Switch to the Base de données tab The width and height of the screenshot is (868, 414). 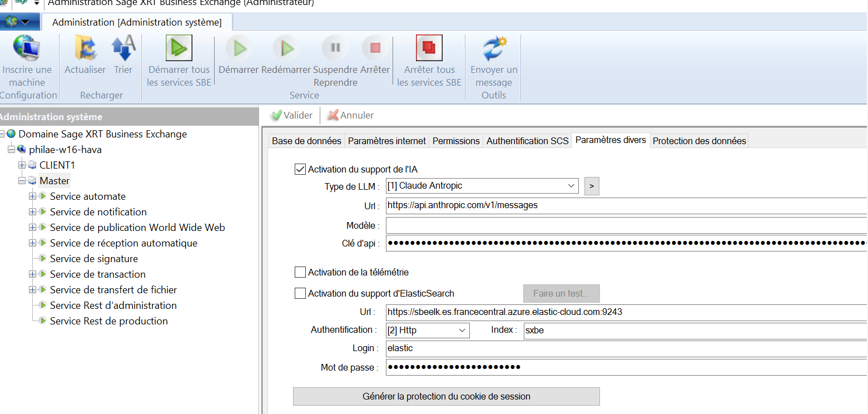click(x=306, y=141)
